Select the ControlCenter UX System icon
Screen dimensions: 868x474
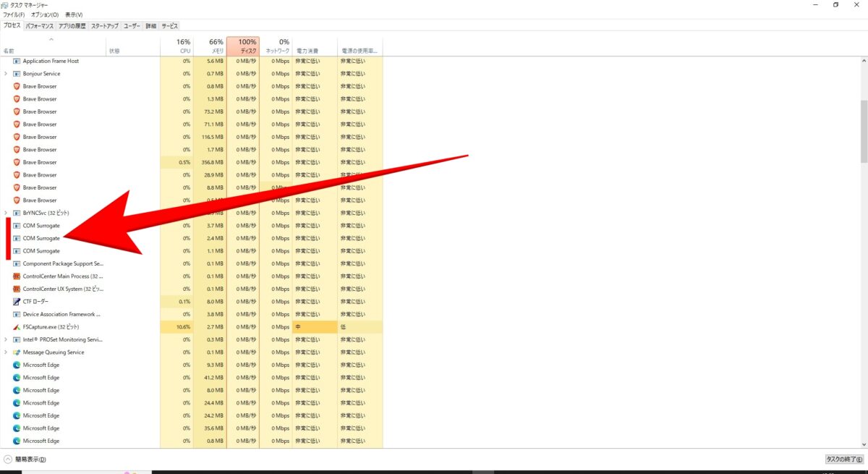pos(17,289)
